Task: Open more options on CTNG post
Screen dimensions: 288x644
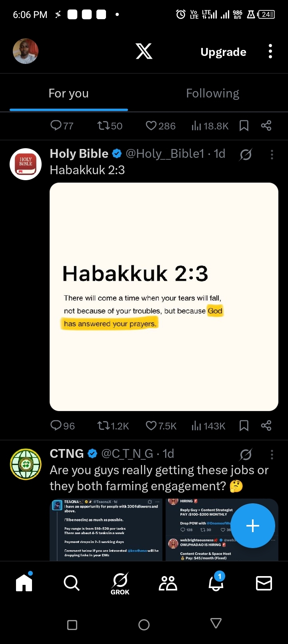Action: (x=272, y=454)
